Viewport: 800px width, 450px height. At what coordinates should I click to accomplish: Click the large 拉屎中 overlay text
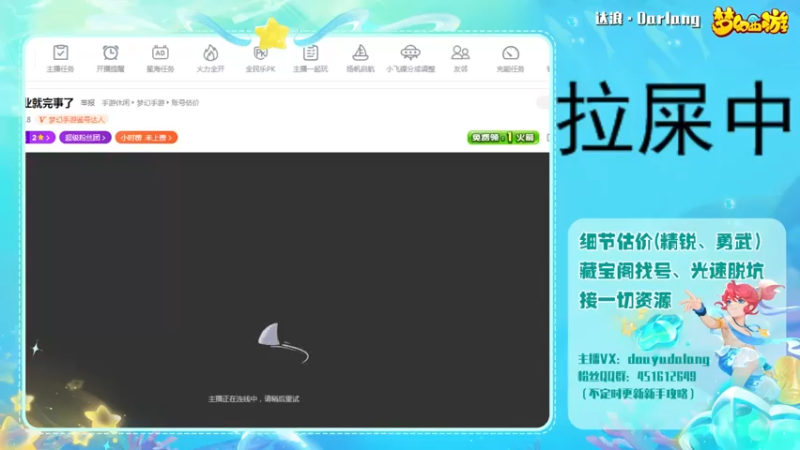pos(674,118)
